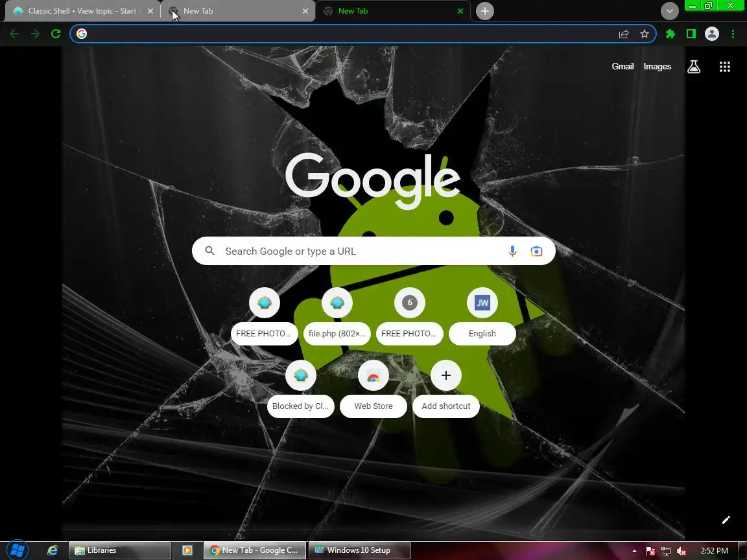Open the Windows Start orb
The width and height of the screenshot is (747, 560).
pos(17,550)
